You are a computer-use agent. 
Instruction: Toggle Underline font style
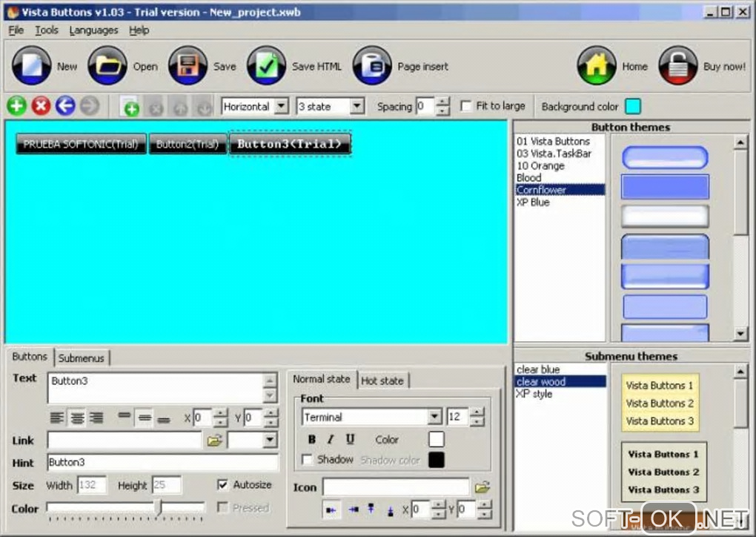(350, 439)
